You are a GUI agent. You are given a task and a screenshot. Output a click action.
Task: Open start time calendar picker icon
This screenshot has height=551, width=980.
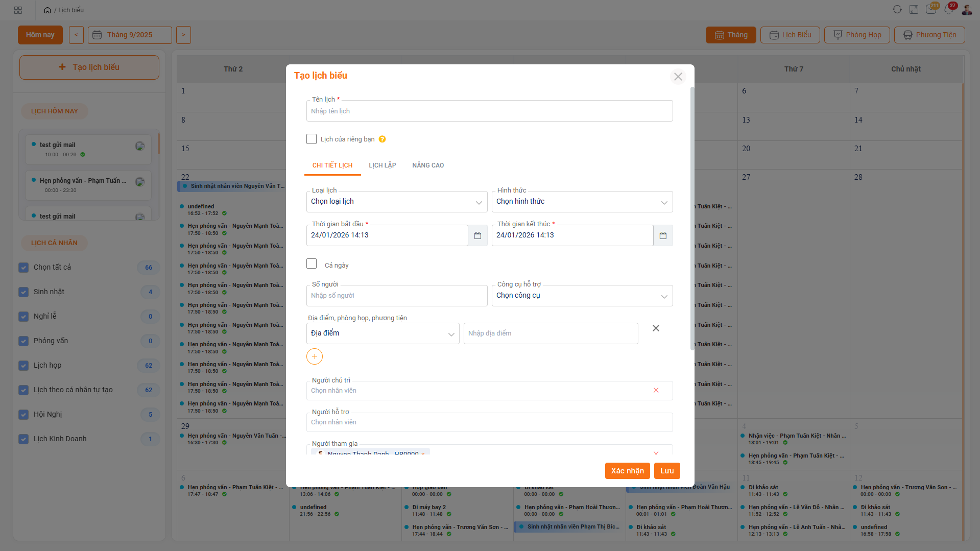(477, 235)
